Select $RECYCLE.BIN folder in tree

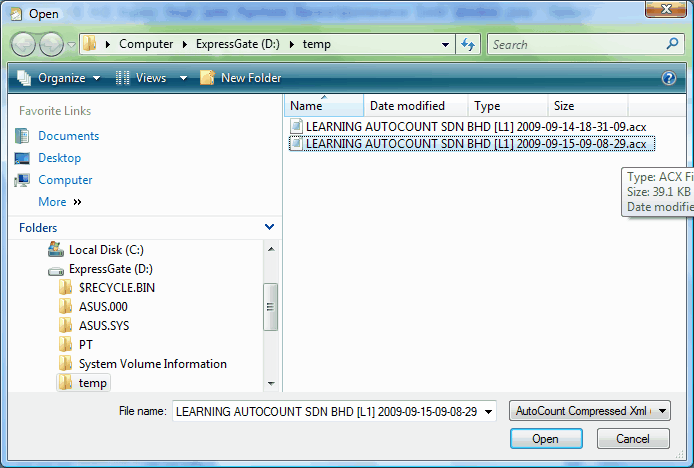117,288
